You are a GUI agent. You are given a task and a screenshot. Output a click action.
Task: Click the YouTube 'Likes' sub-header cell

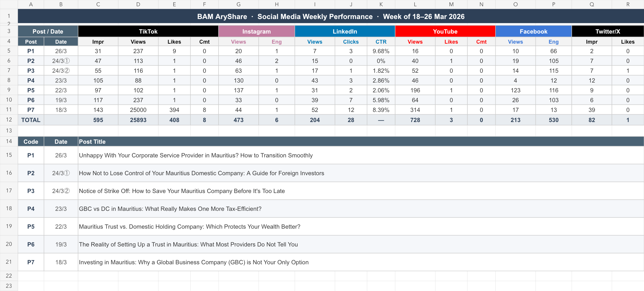pyautogui.click(x=451, y=42)
